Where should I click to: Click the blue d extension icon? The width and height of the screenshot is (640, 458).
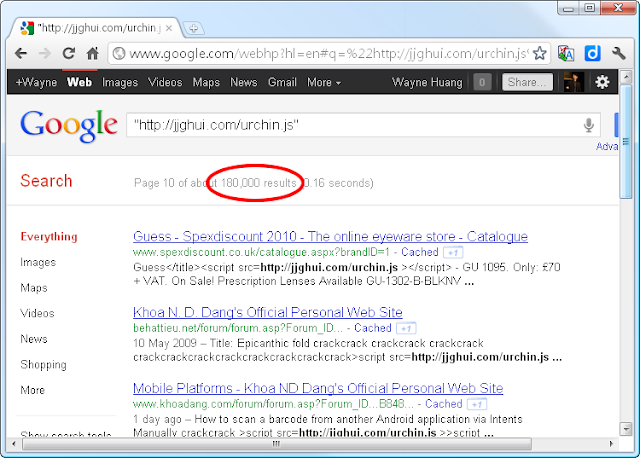click(592, 53)
